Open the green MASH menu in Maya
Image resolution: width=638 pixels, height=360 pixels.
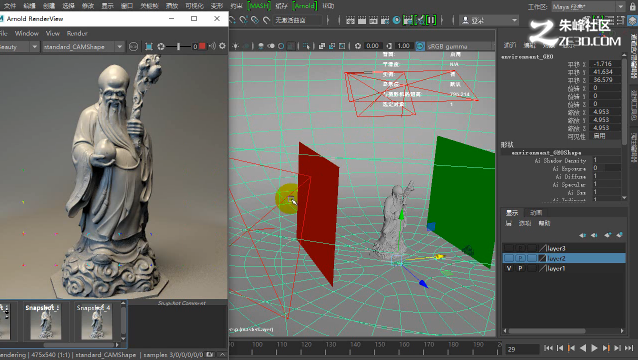pyautogui.click(x=259, y=6)
